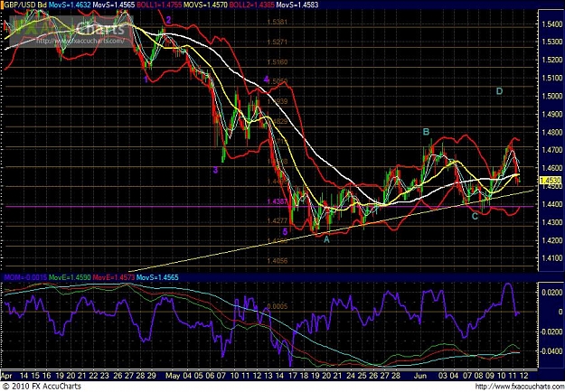Select the 1.4300 price axis label

(551, 222)
